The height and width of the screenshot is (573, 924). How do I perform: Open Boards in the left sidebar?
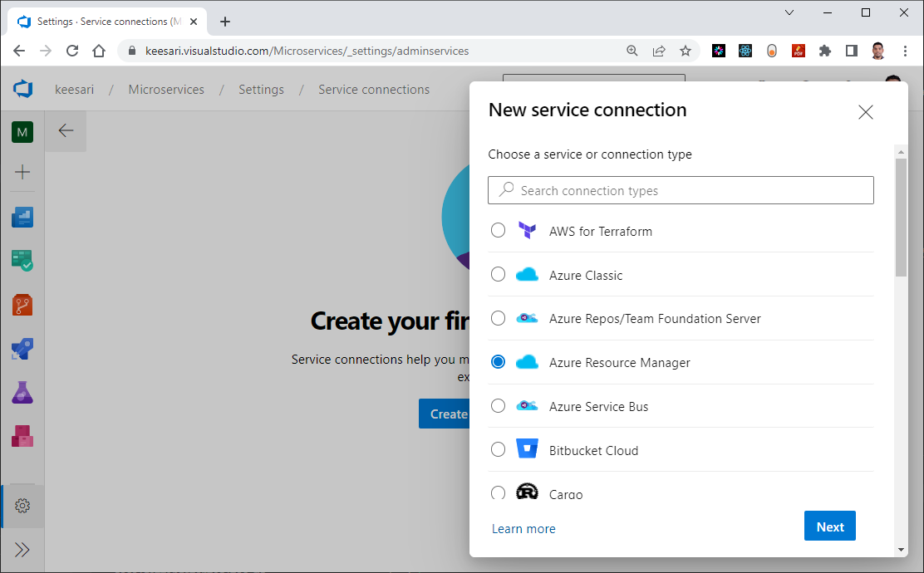click(22, 260)
